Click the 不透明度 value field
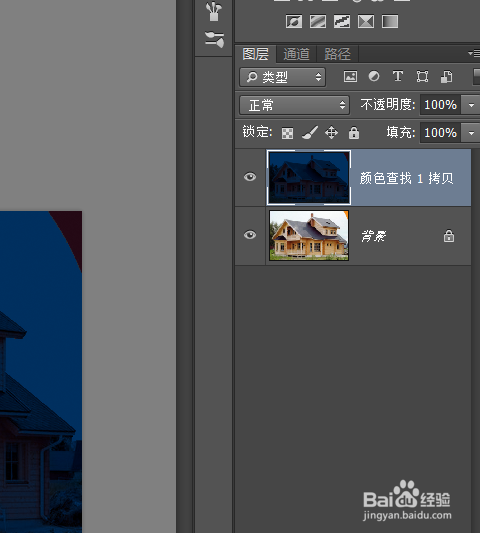 click(x=442, y=105)
